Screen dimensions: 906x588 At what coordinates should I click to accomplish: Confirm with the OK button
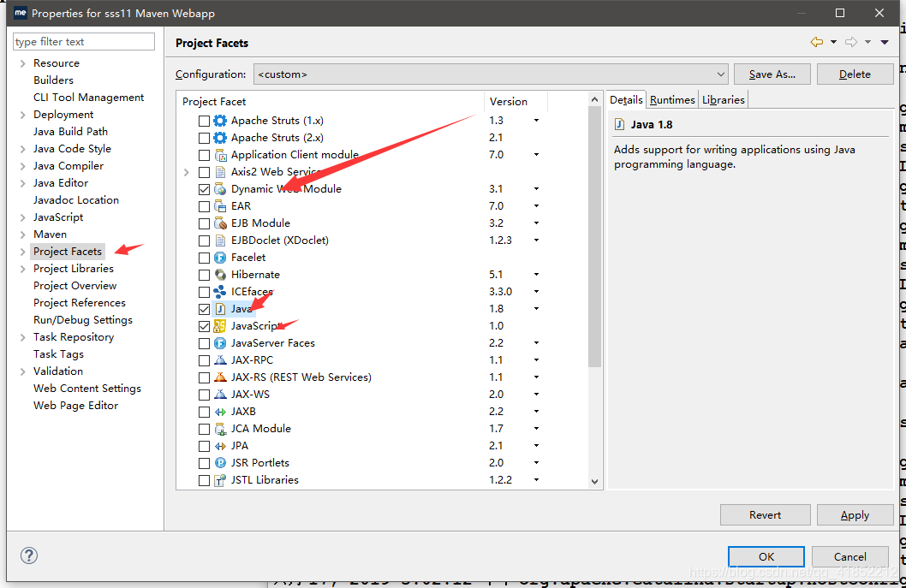(x=766, y=556)
